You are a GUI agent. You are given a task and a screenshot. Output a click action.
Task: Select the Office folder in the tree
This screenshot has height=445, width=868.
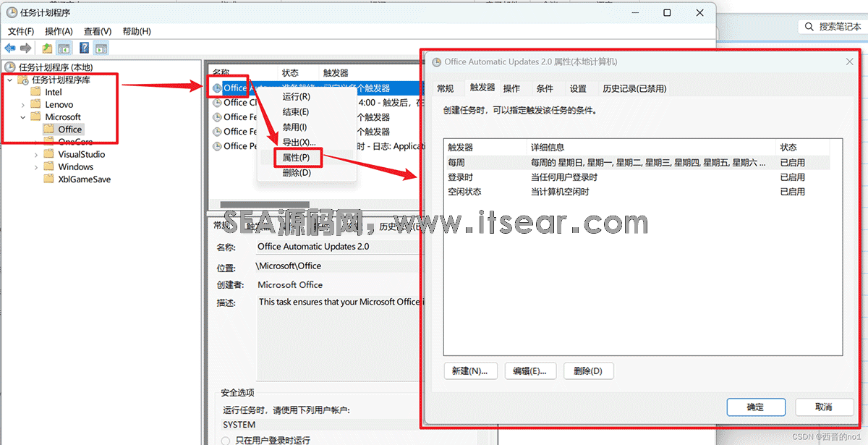coord(70,130)
